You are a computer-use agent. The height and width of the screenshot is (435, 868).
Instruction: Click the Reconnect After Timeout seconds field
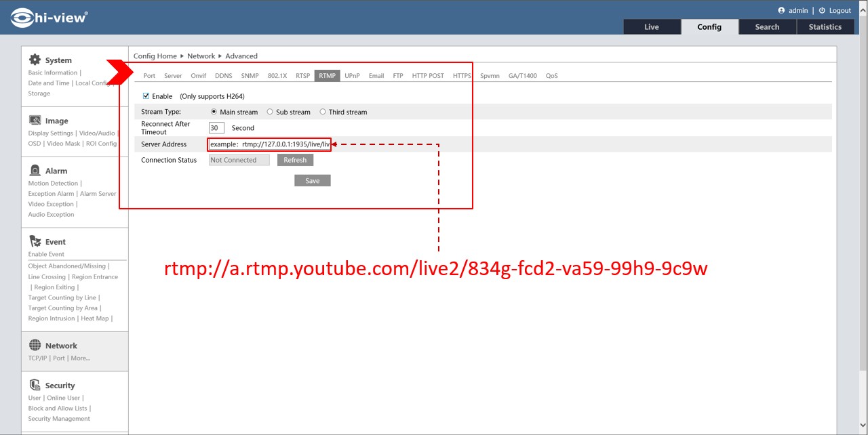pos(216,128)
